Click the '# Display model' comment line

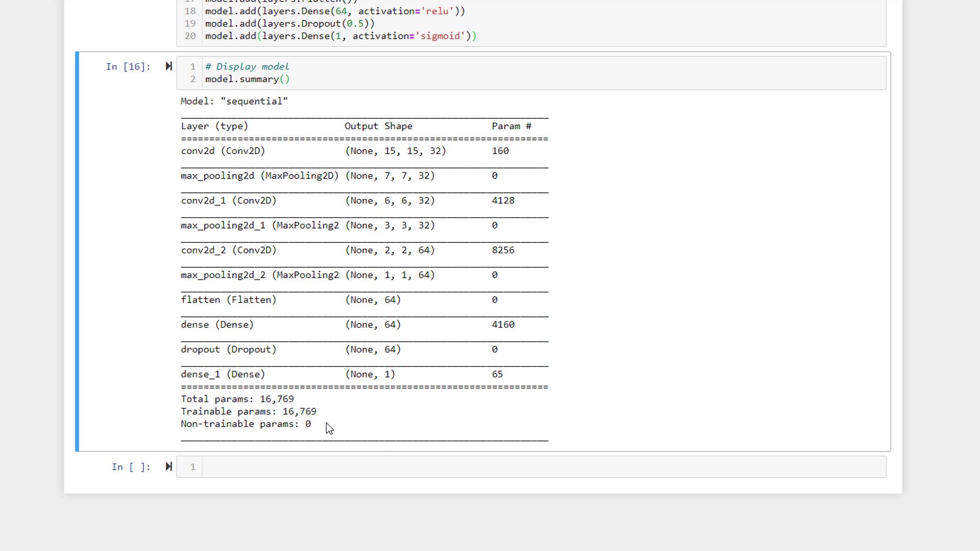pos(247,66)
